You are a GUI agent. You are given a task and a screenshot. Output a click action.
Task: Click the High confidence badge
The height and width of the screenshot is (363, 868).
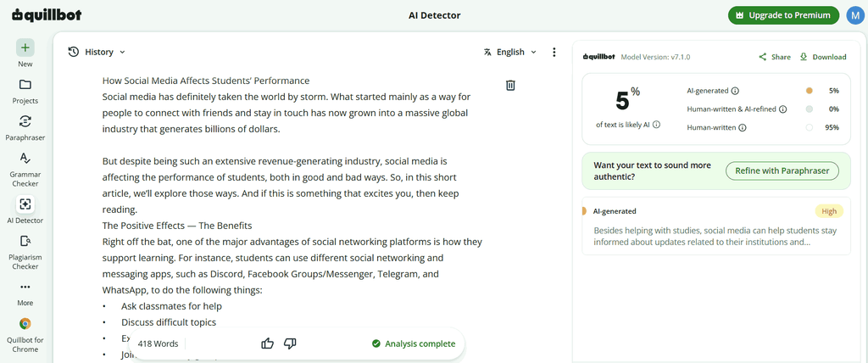coord(829,211)
